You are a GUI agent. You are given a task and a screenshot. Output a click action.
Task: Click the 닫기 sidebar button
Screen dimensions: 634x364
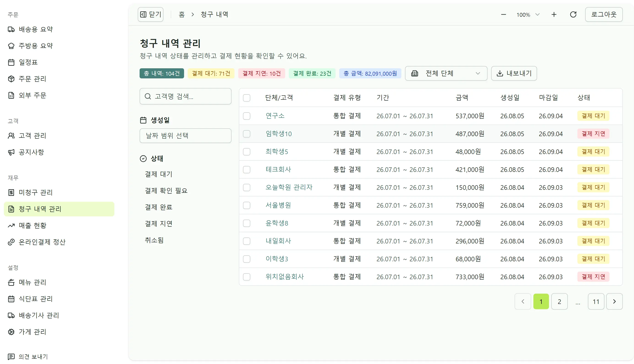click(x=151, y=14)
